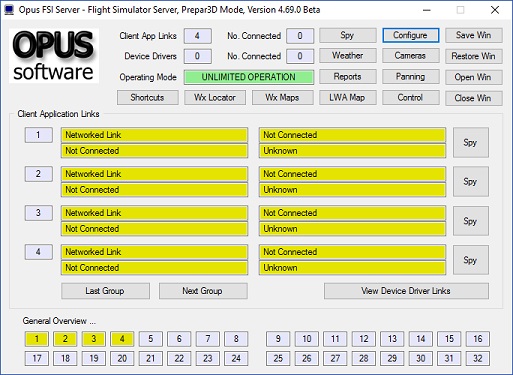Click the OPUS software logo
Viewport: 513px width, 375px height.
(54, 56)
